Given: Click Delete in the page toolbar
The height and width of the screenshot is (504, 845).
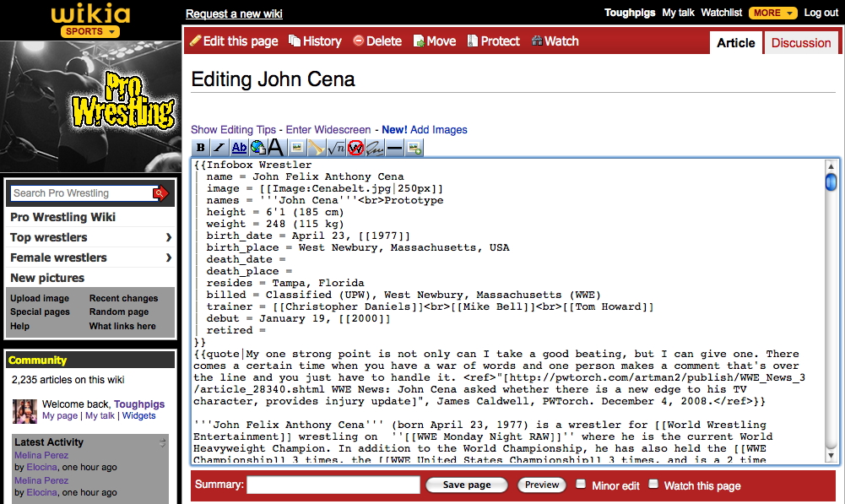Looking at the screenshot, I should click(x=378, y=41).
